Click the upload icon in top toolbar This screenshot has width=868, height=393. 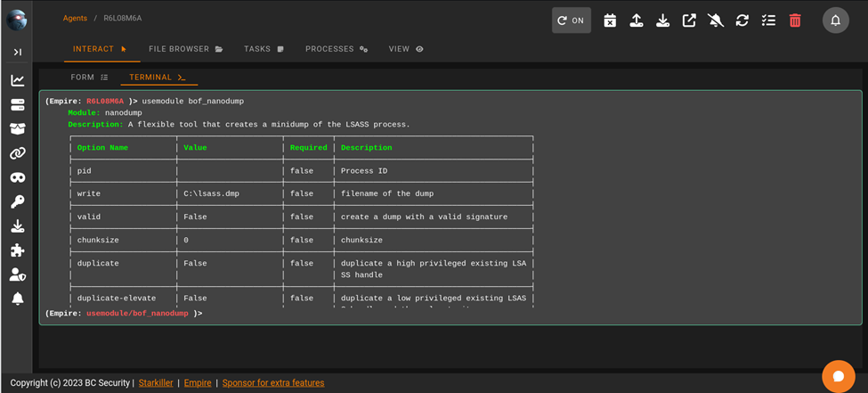pyautogui.click(x=637, y=20)
